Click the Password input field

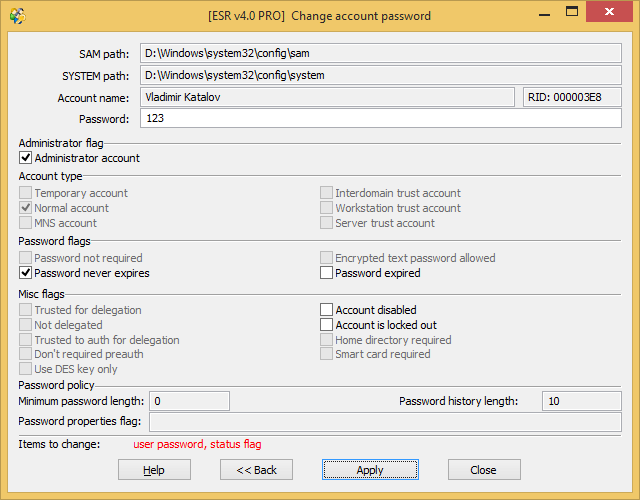coord(381,118)
